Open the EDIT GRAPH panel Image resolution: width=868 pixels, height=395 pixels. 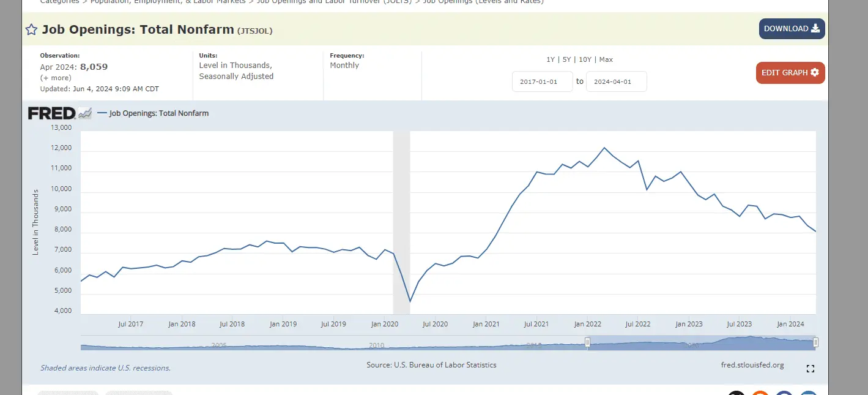click(790, 73)
